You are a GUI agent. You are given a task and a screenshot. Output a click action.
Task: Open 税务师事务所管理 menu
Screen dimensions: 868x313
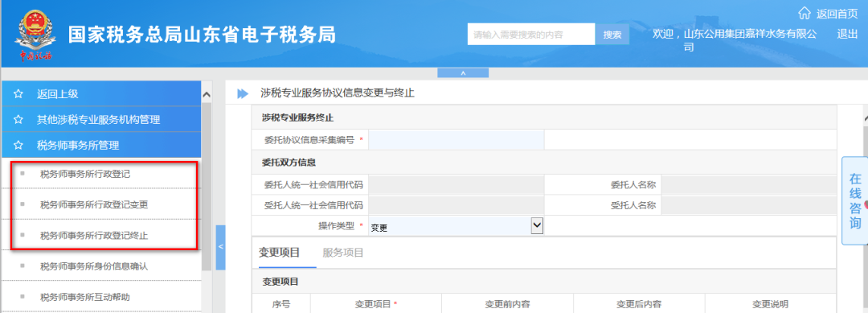click(x=100, y=145)
